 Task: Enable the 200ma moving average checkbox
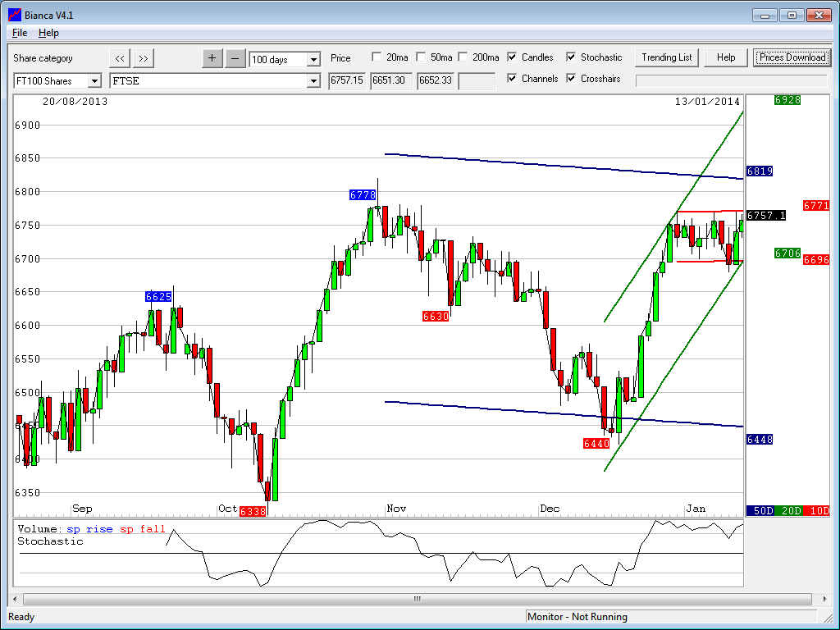pyautogui.click(x=463, y=57)
